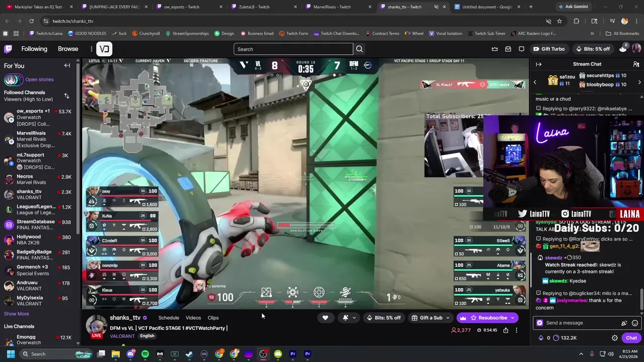Screen dimensions: 644x362
Task: Show next gifters in chat leaderboard
Action: pos(639,82)
